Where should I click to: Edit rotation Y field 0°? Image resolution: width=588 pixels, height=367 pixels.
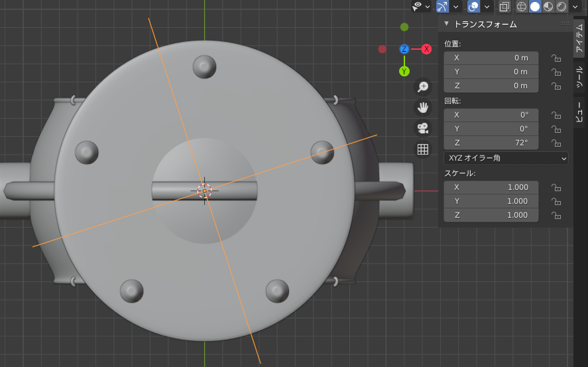click(x=491, y=129)
